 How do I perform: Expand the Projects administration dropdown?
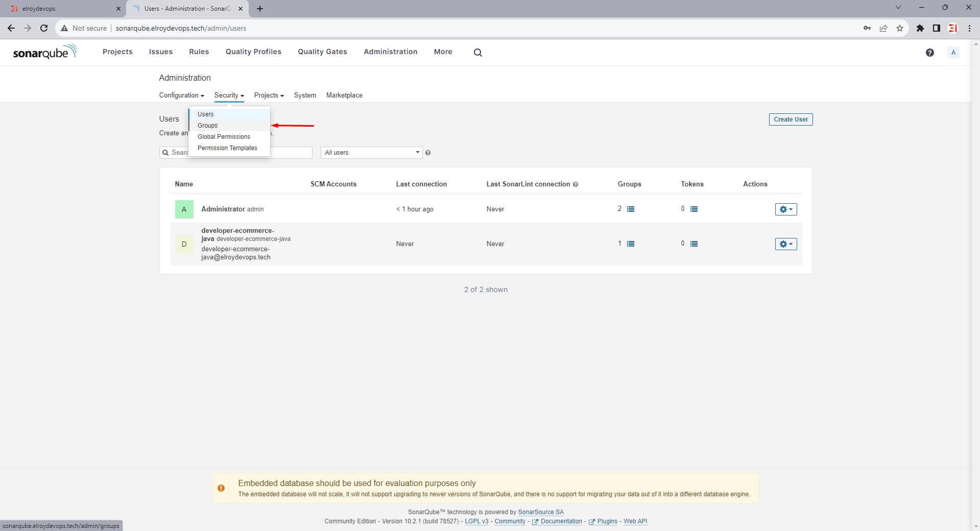coord(269,95)
